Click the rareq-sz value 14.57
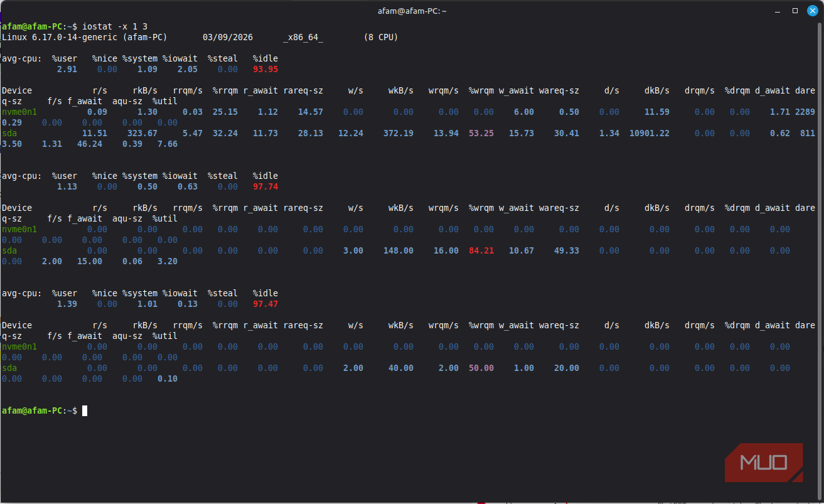Viewport: 824px width, 504px height. tap(311, 112)
